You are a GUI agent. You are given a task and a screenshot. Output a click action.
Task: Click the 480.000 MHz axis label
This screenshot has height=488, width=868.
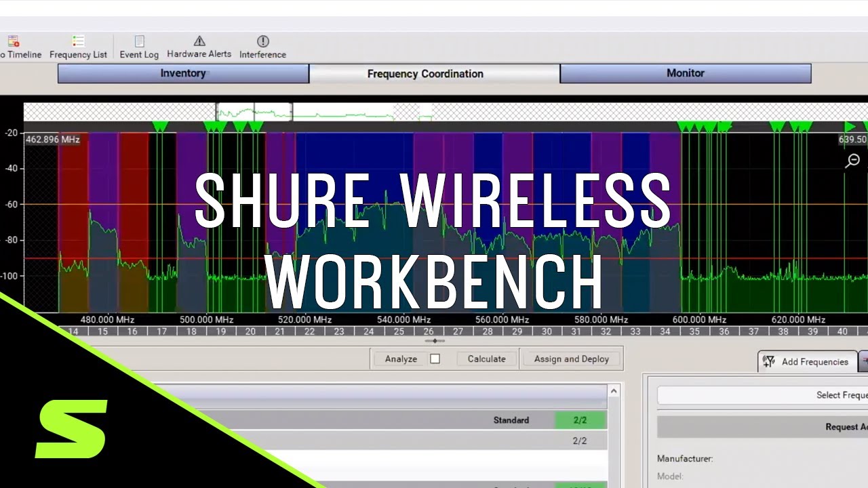(x=107, y=319)
